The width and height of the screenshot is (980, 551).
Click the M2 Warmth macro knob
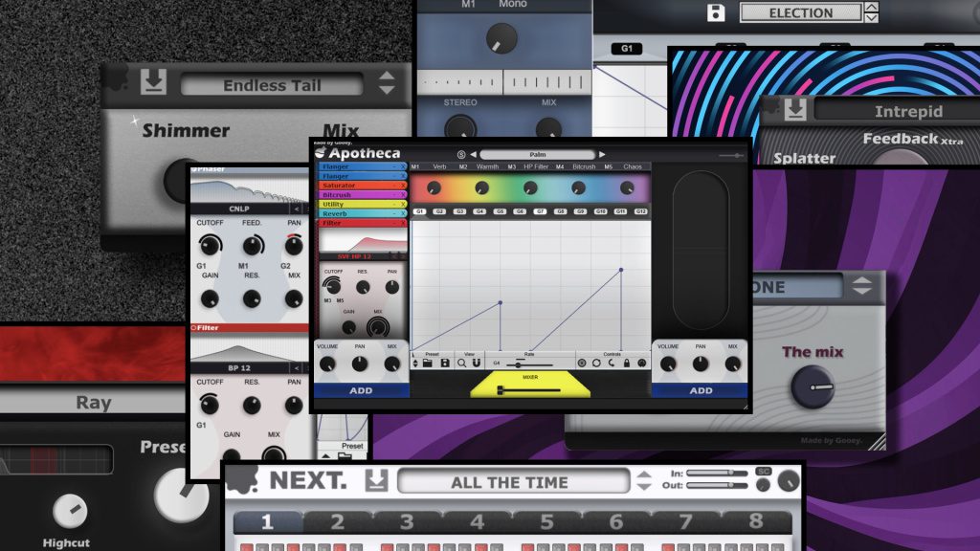pyautogui.click(x=480, y=187)
